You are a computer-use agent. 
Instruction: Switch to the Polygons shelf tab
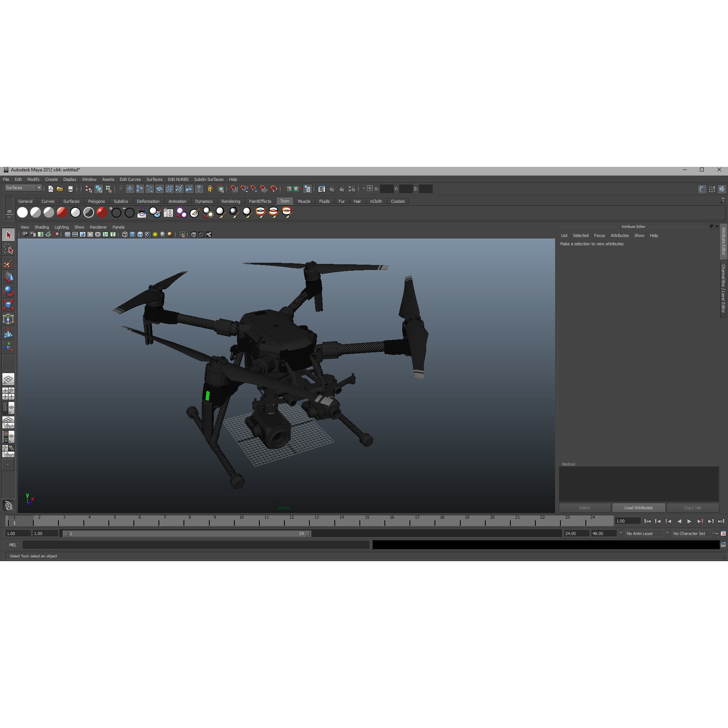(x=97, y=201)
